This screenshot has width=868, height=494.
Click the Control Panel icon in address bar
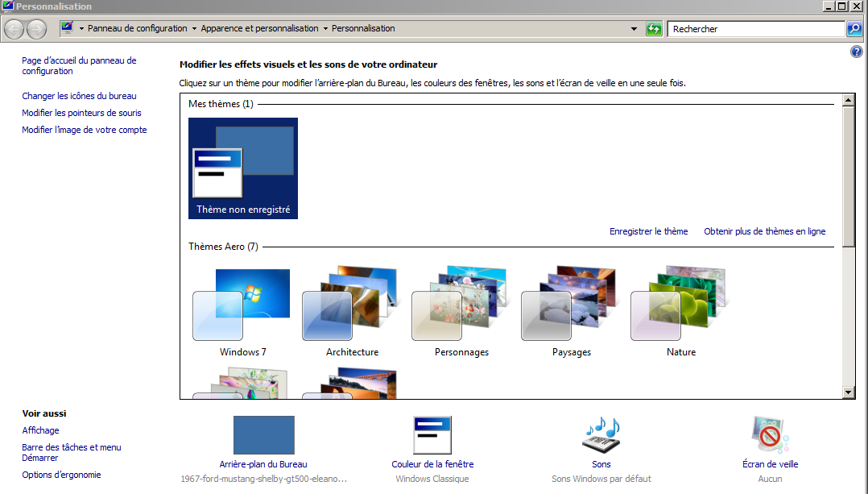coord(68,27)
